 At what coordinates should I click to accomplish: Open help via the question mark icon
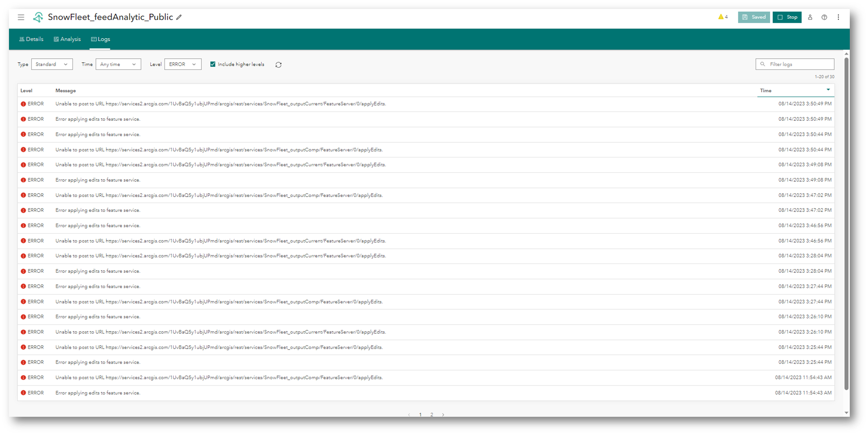[x=825, y=17]
